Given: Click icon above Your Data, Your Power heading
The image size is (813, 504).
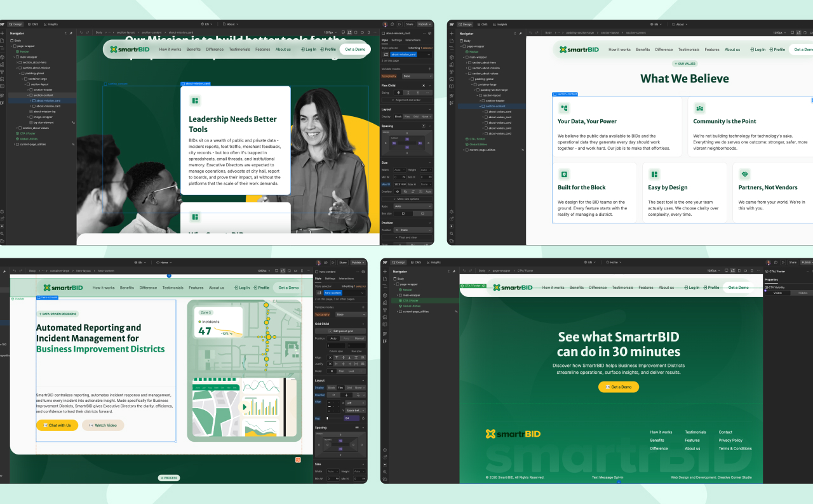Looking at the screenshot, I should click(564, 108).
